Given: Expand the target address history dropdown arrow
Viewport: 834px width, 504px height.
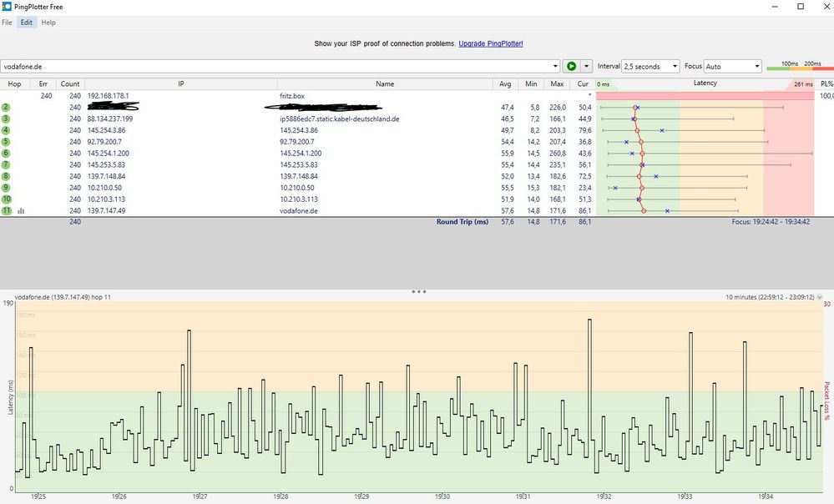Looking at the screenshot, I should click(x=555, y=67).
